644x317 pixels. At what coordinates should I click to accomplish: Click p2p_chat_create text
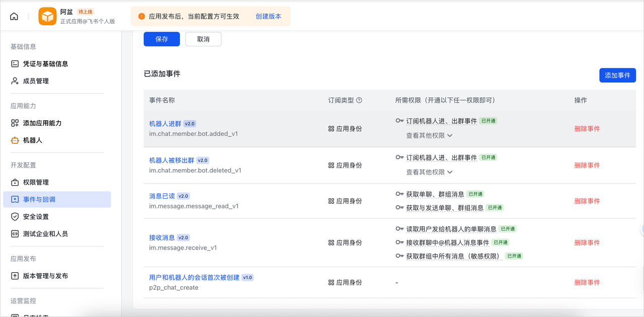point(174,288)
